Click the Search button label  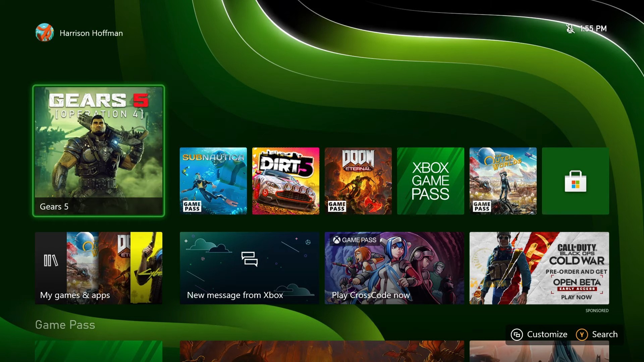click(604, 335)
